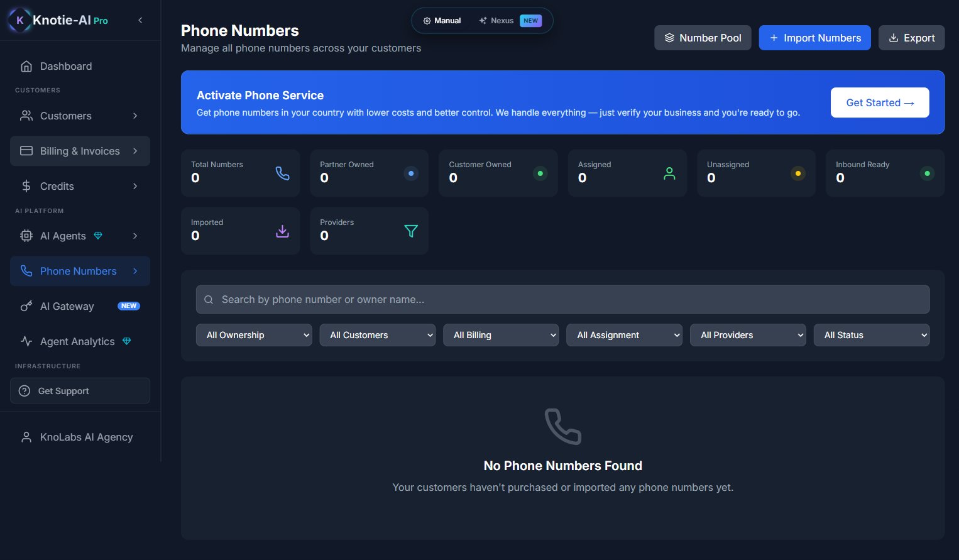Click the blue dot in Partner Owned card
The width and height of the screenshot is (959, 560).
tap(411, 173)
